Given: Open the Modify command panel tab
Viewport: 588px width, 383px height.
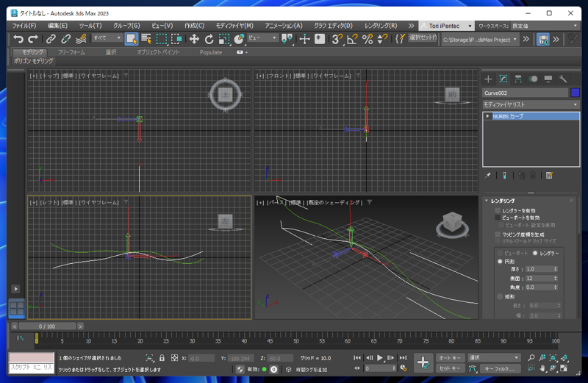Looking at the screenshot, I should point(503,79).
